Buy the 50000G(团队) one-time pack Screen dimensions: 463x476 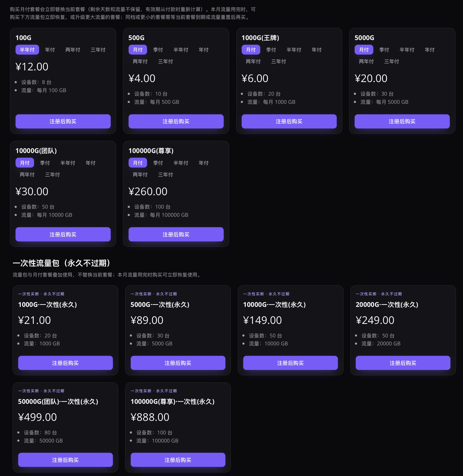pos(65,460)
